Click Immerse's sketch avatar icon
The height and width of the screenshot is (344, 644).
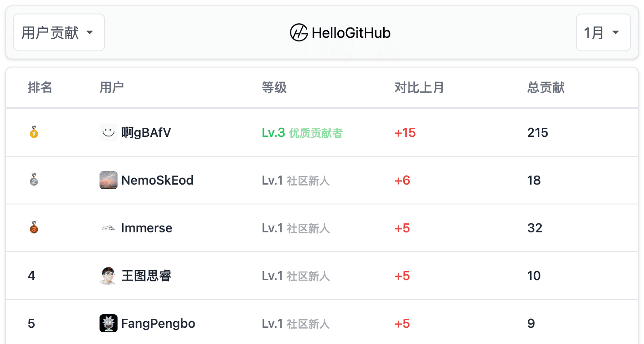click(108, 228)
